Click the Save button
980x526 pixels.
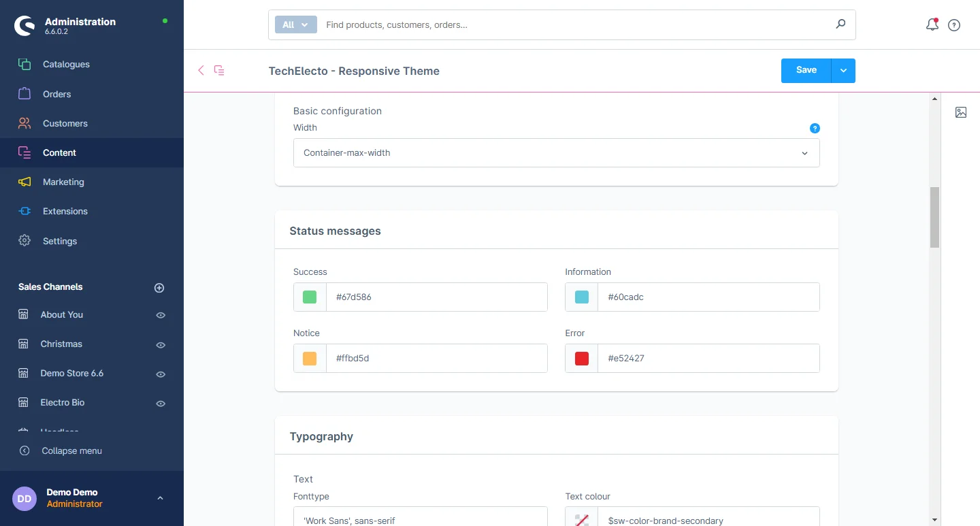tap(806, 71)
